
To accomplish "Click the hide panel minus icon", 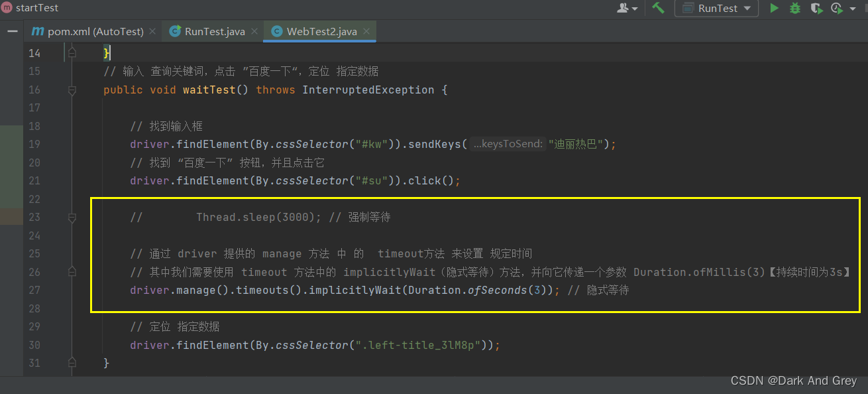I will pyautogui.click(x=12, y=31).
